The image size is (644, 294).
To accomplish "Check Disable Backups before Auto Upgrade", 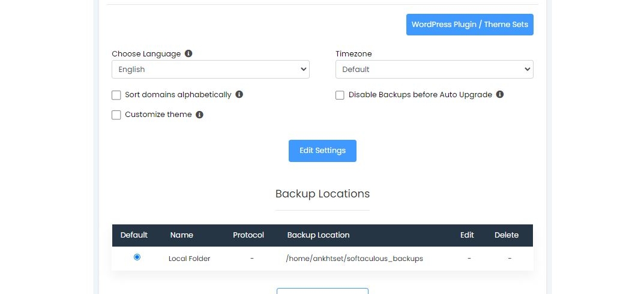I will tap(340, 95).
